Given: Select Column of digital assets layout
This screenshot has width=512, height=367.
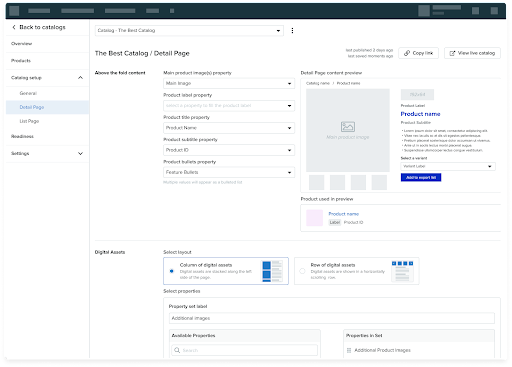Looking at the screenshot, I should point(226,271).
